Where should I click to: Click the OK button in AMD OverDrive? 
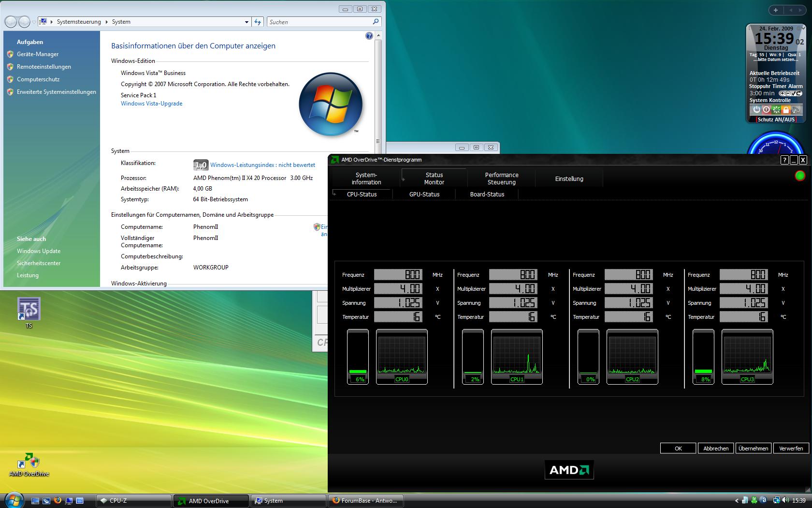[678, 448]
